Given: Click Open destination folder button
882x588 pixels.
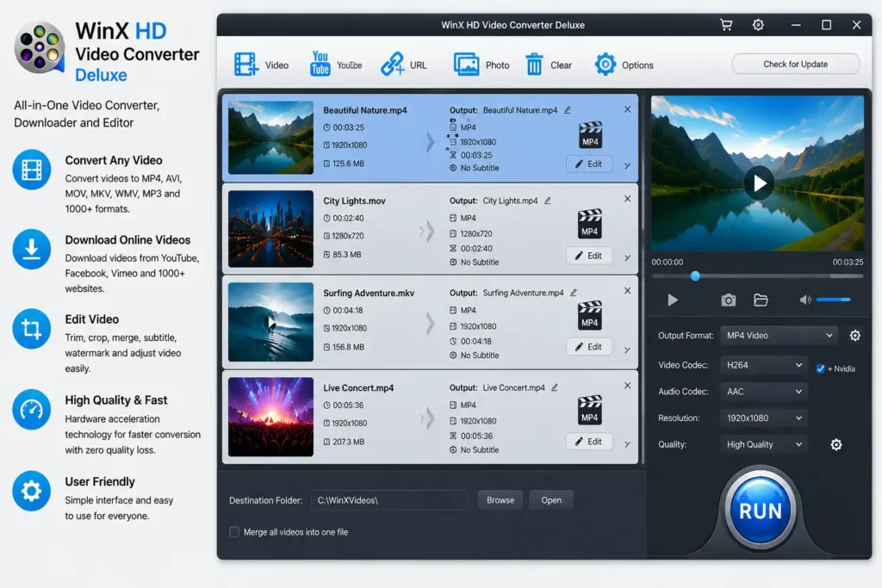Looking at the screenshot, I should coord(550,499).
